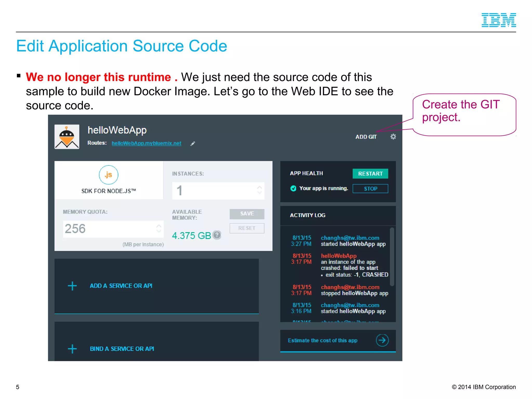Click the '8/13/15 3:27 PM' timestamp
532x399 pixels.
[x=301, y=241]
